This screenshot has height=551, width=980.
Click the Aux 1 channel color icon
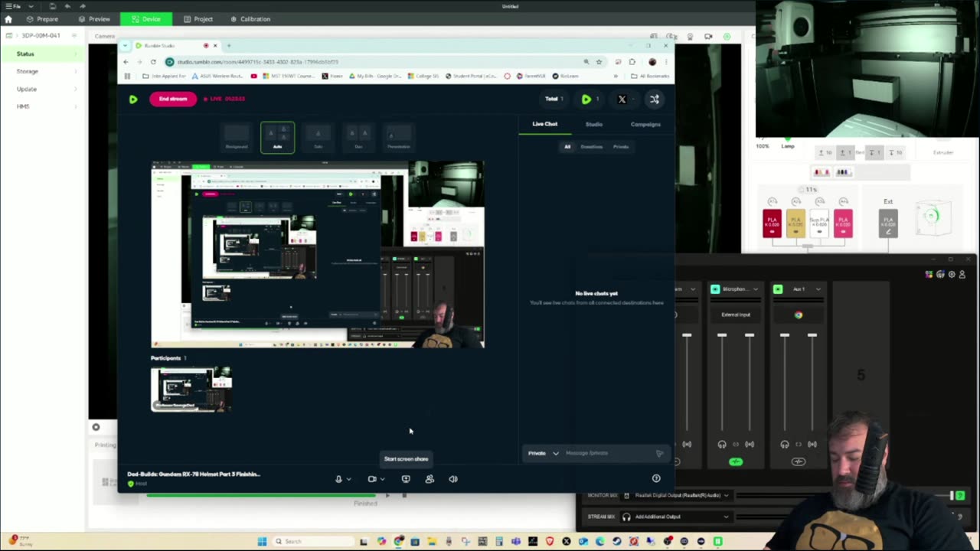(778, 289)
